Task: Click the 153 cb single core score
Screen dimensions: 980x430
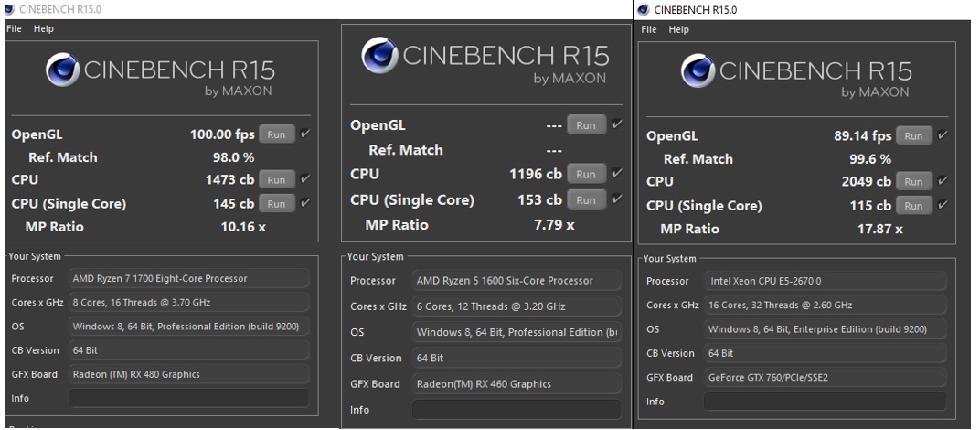Action: pyautogui.click(x=540, y=199)
